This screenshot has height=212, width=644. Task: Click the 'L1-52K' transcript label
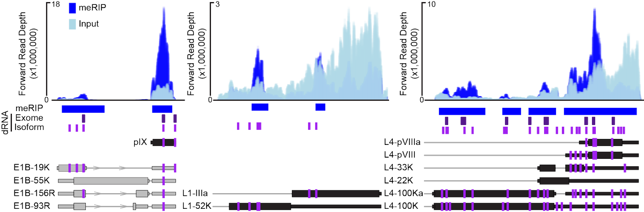(197, 206)
